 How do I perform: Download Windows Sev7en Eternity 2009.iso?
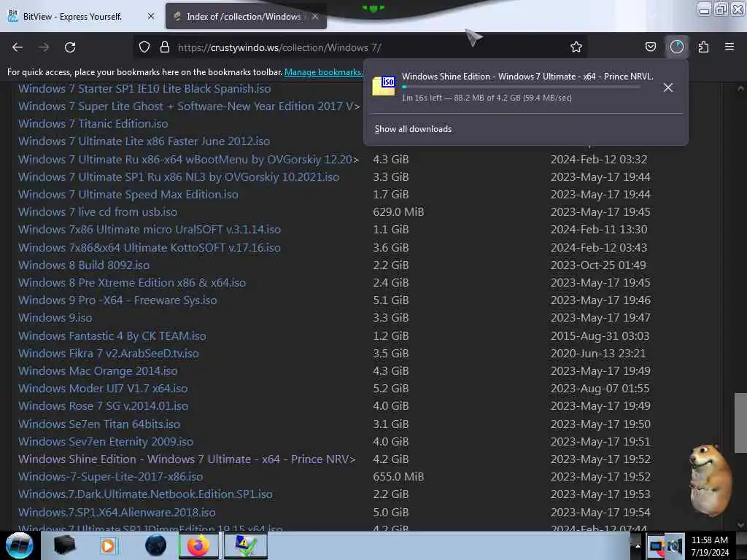point(105,442)
